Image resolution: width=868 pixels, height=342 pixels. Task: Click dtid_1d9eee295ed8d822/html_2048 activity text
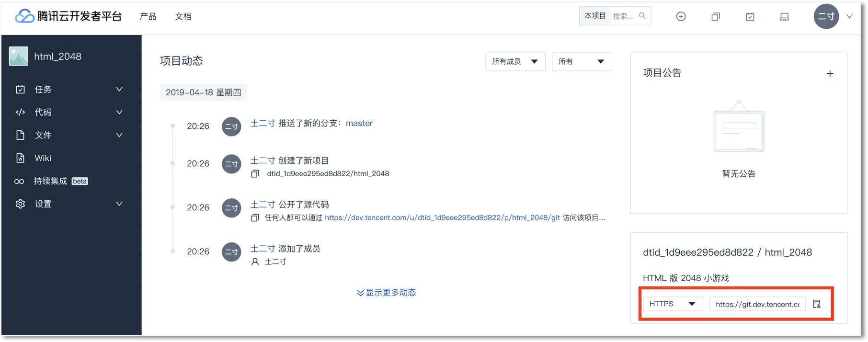(328, 173)
